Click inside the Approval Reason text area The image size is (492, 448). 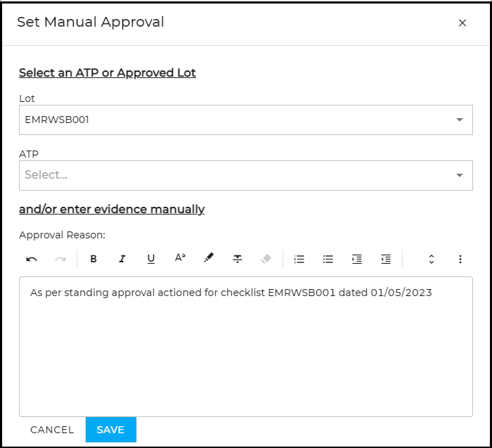coord(245,352)
